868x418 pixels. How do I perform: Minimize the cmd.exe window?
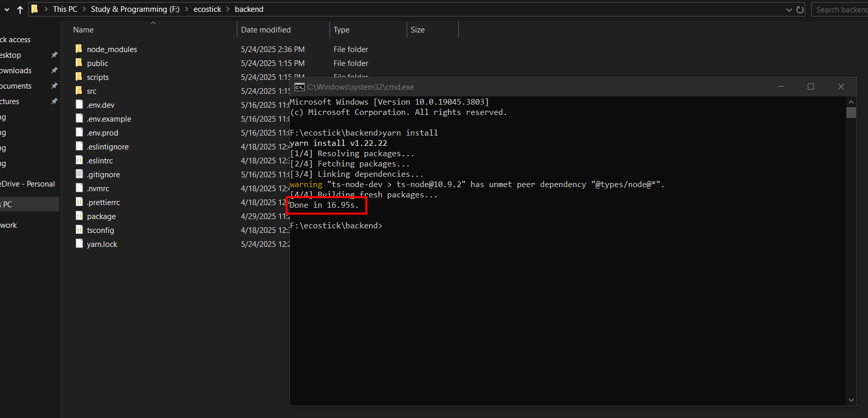[781, 87]
